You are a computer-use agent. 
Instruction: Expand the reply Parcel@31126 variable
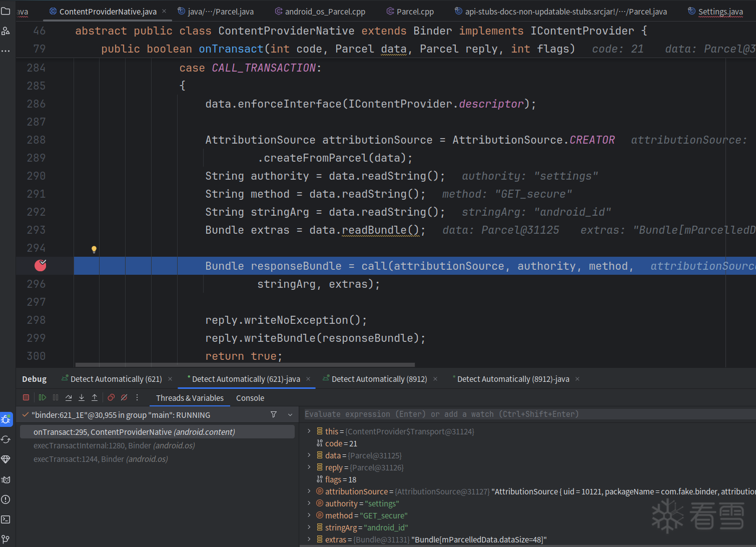click(309, 467)
